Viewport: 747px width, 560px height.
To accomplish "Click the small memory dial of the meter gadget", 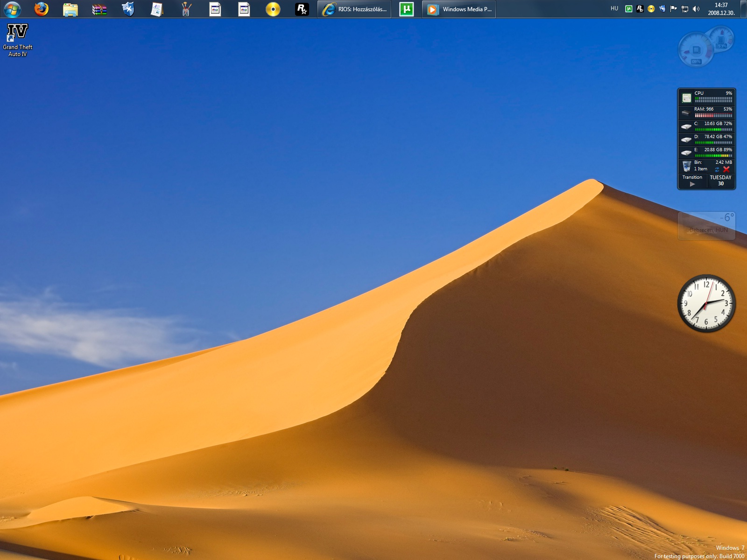I will 721,39.
